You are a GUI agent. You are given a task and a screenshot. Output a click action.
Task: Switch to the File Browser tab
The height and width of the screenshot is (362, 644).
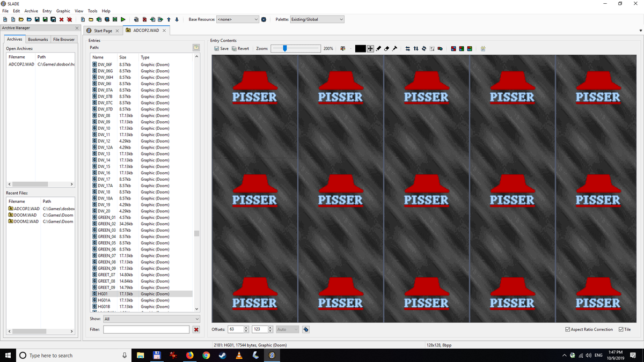(64, 39)
